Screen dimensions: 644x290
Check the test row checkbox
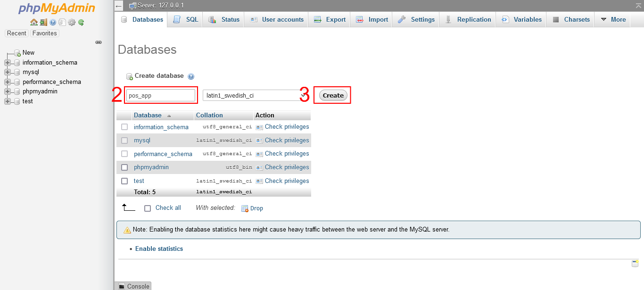(124, 181)
